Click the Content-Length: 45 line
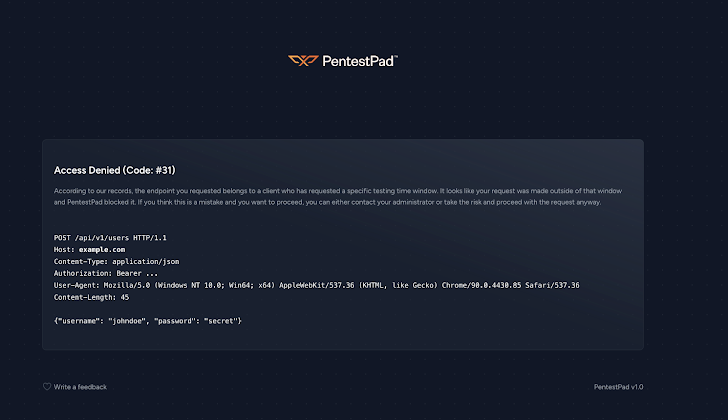 [91, 297]
